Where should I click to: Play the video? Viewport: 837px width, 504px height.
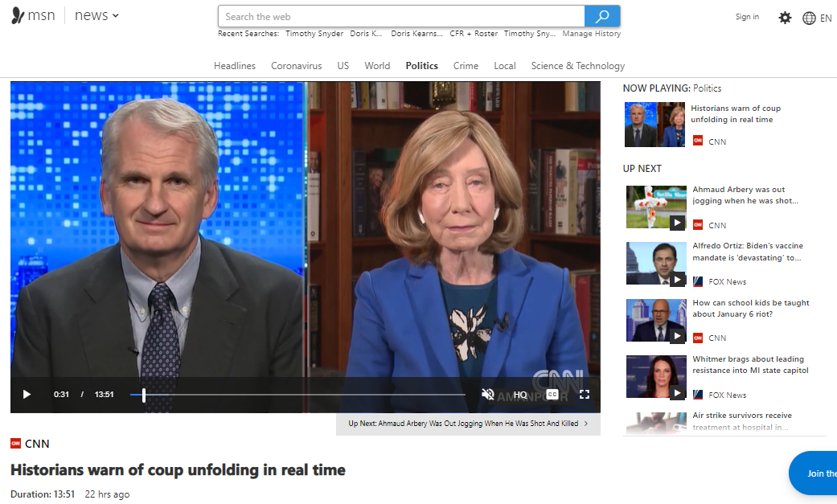(x=27, y=395)
